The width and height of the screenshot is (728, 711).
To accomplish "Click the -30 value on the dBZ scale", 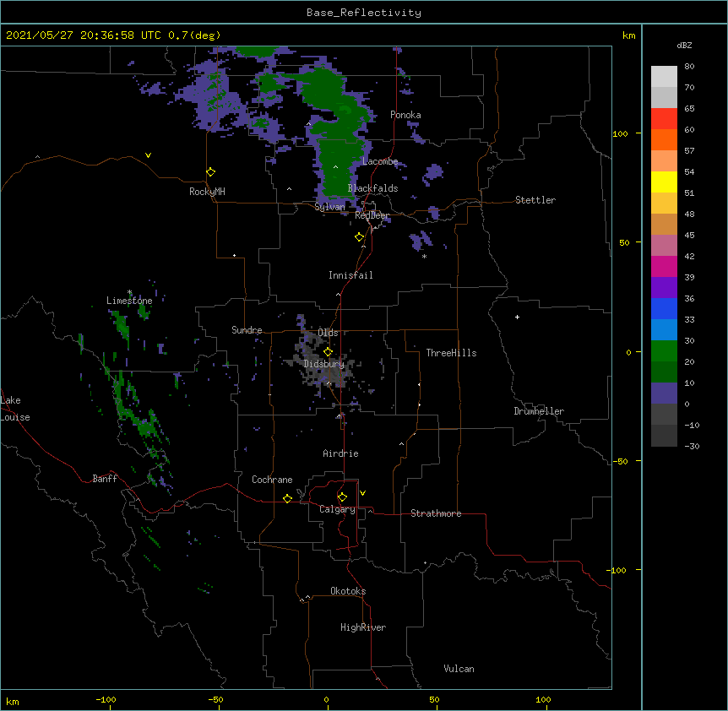I will click(692, 447).
